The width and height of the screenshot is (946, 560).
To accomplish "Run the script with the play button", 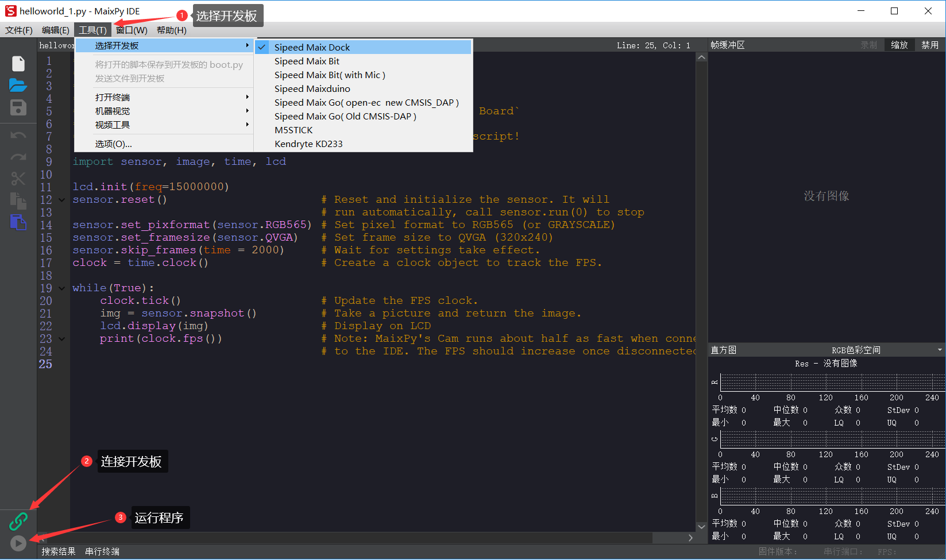I will pyautogui.click(x=18, y=543).
